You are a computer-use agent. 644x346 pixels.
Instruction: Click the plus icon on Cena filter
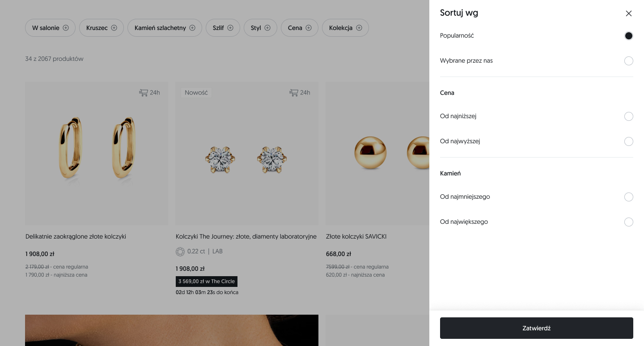(x=309, y=28)
